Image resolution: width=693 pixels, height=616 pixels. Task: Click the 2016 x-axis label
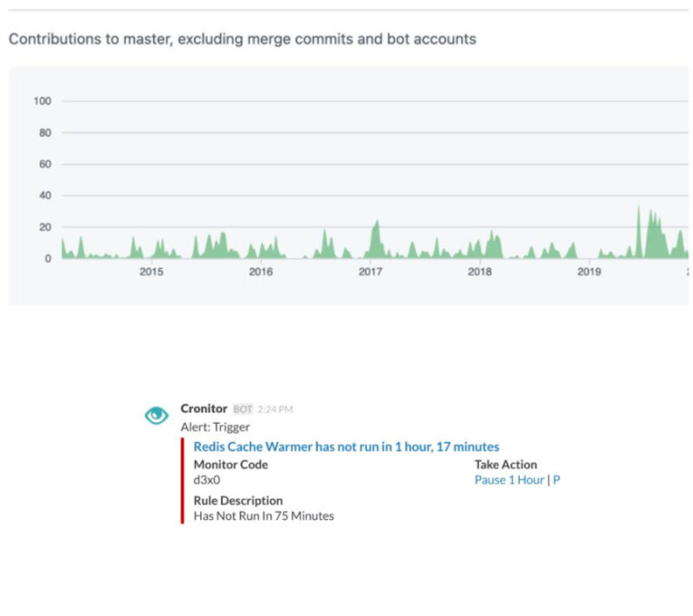coord(261,272)
